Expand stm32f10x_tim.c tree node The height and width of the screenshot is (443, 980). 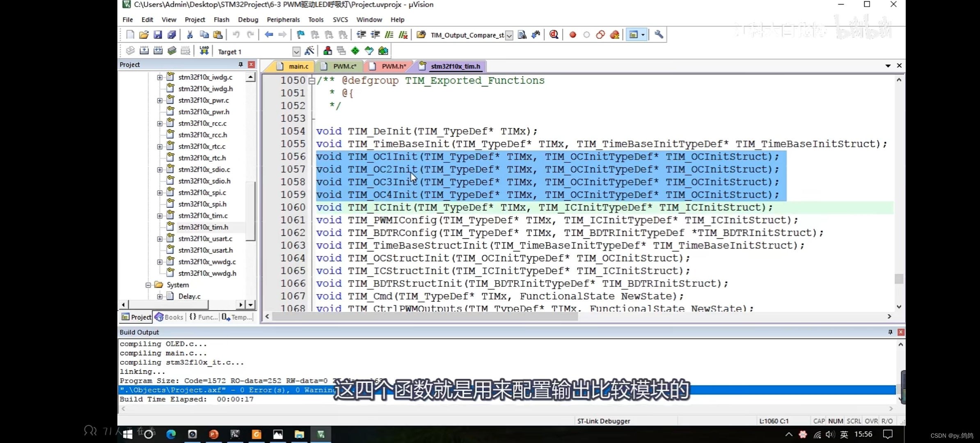click(160, 216)
